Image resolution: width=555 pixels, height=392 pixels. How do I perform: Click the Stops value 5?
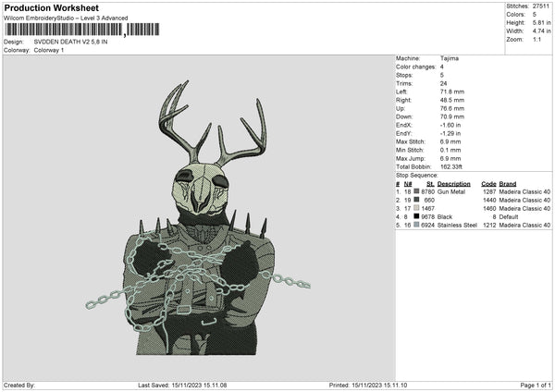442,75
